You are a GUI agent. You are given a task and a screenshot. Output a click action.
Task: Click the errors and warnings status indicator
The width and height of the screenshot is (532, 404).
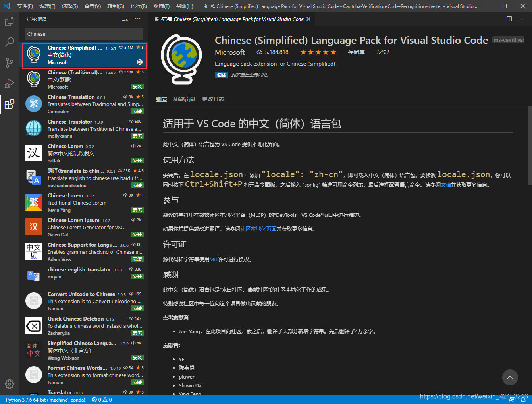pyautogui.click(x=102, y=400)
